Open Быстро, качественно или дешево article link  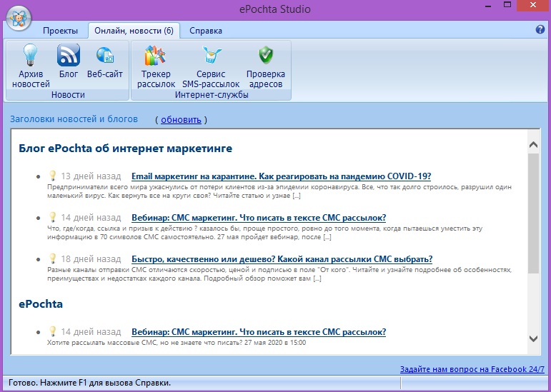pyautogui.click(x=282, y=259)
